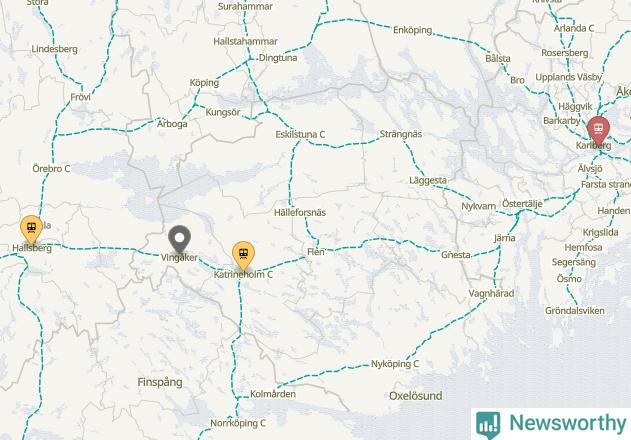The image size is (631, 440).
Task: Select the Nyköping C station label
Action: tap(395, 364)
